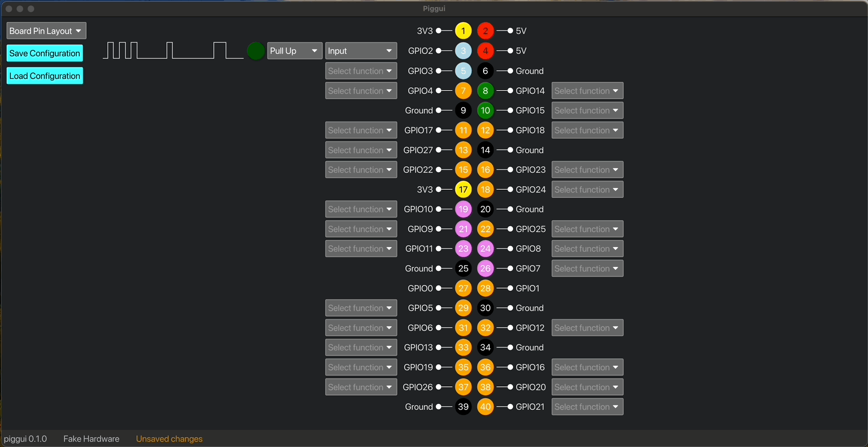Click the GPIO6 pin label
Image resolution: width=868 pixels, height=447 pixels.
tap(420, 328)
